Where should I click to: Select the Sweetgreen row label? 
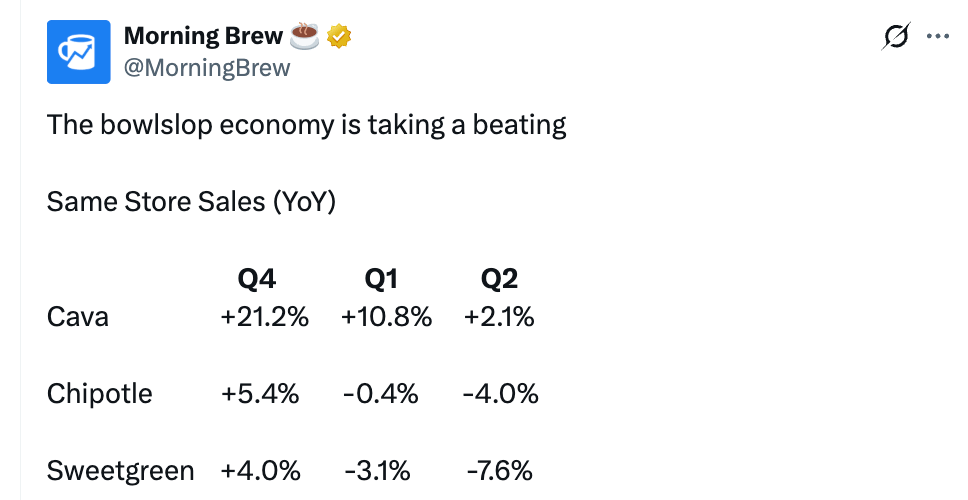coord(120,471)
